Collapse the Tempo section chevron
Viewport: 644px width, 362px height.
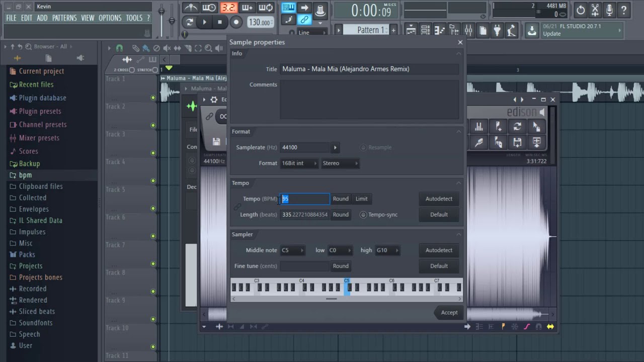point(458,183)
